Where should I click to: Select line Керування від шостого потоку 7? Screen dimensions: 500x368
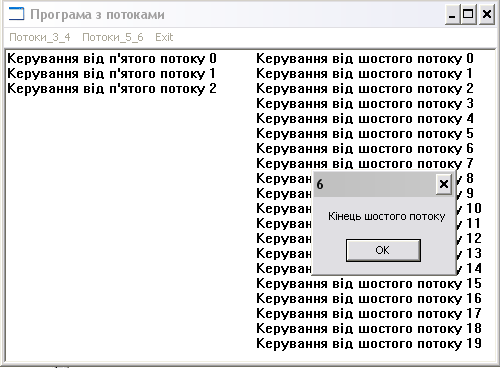[365, 164]
